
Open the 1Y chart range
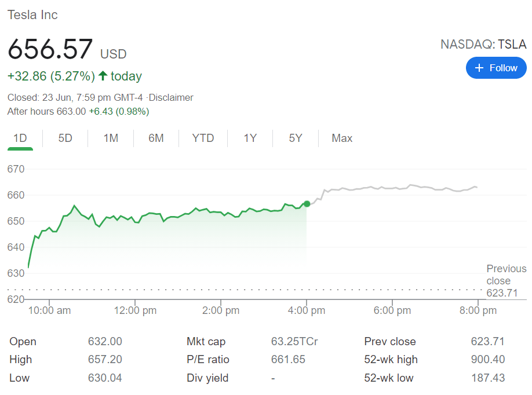tap(250, 138)
